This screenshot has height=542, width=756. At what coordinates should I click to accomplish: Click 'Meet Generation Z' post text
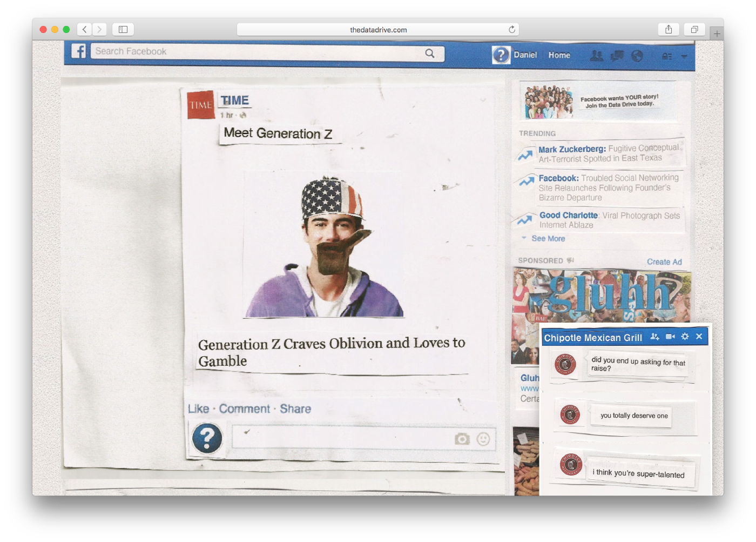click(x=278, y=133)
